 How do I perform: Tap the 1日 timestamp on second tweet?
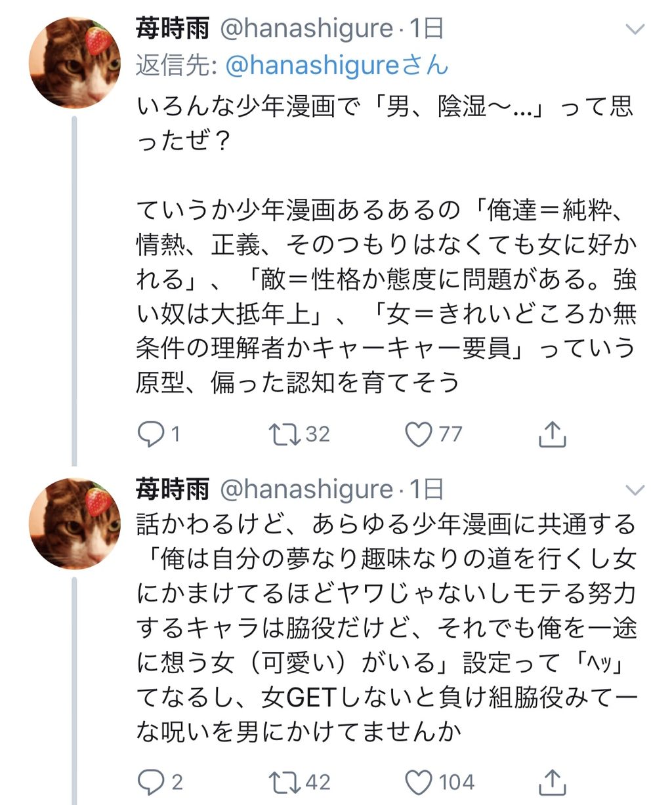427,489
